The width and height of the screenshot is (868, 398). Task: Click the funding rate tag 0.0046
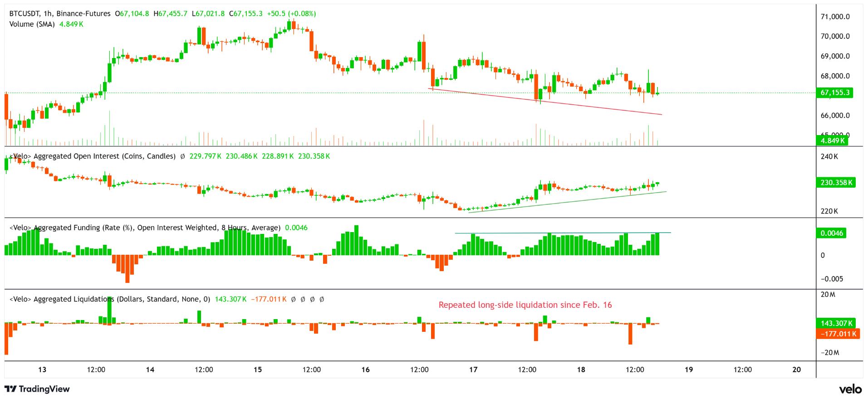pyautogui.click(x=831, y=233)
